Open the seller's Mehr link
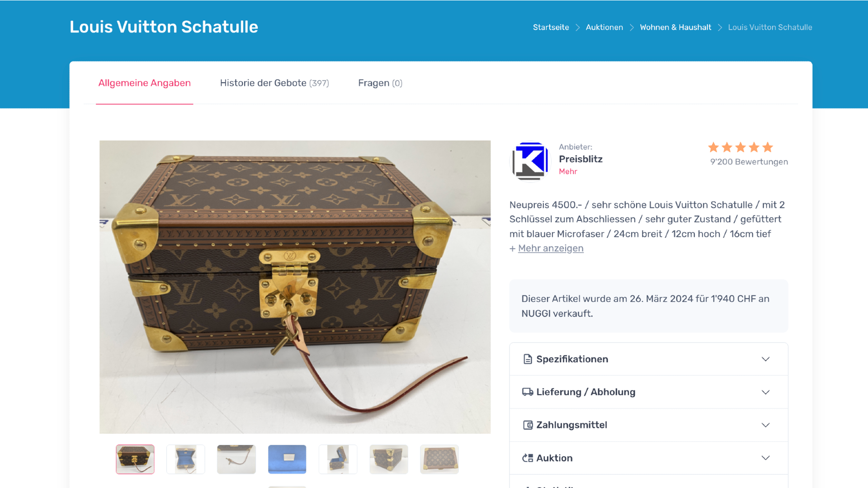 tap(568, 172)
